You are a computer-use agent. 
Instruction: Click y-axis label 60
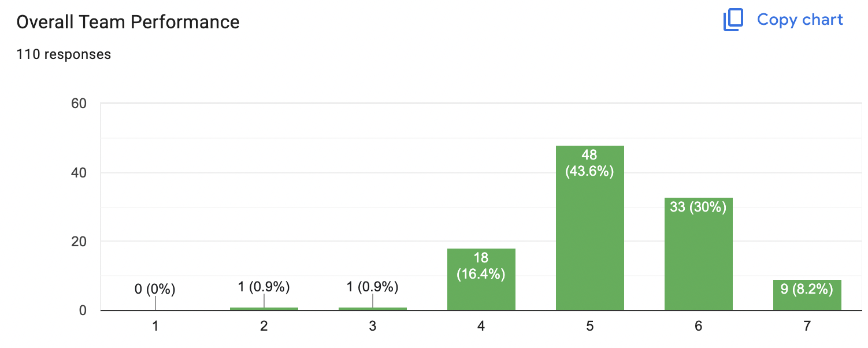tap(78, 104)
